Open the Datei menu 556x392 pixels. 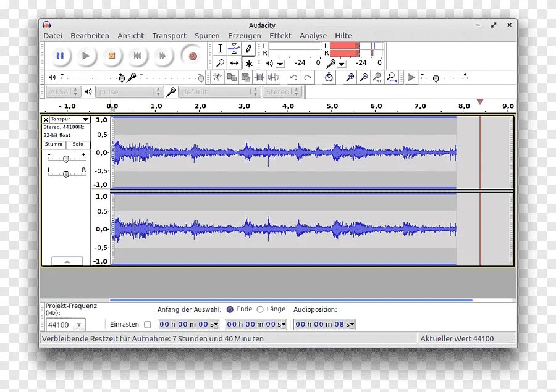pos(53,35)
